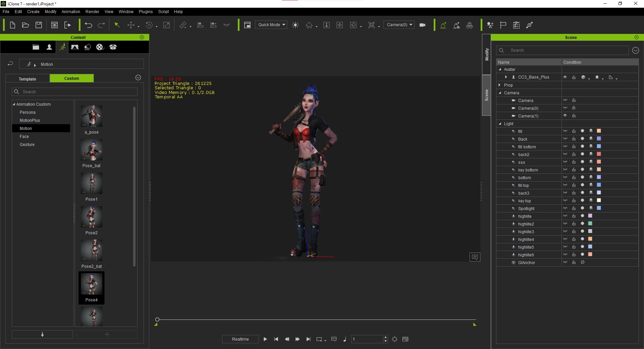Toggle the key bottom light on/off dot
Screen dimensions: 644x349
pyautogui.click(x=583, y=169)
